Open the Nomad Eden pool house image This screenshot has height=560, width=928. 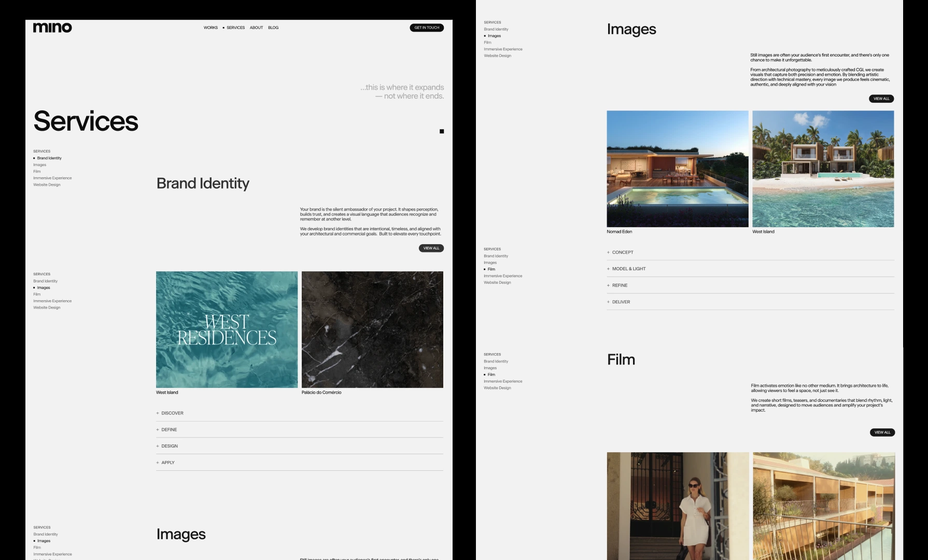tap(678, 169)
